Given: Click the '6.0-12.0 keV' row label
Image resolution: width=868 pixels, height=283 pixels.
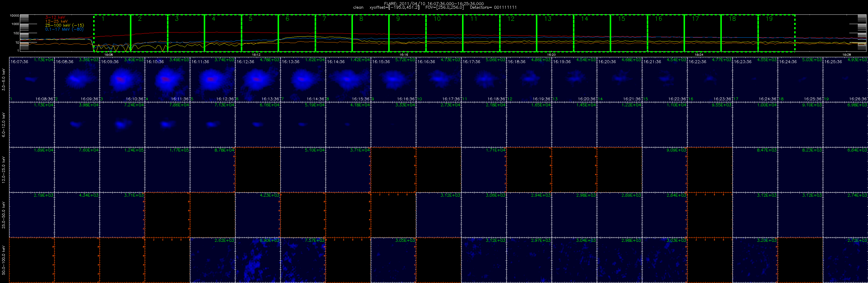Looking at the screenshot, I should [x=4, y=125].
